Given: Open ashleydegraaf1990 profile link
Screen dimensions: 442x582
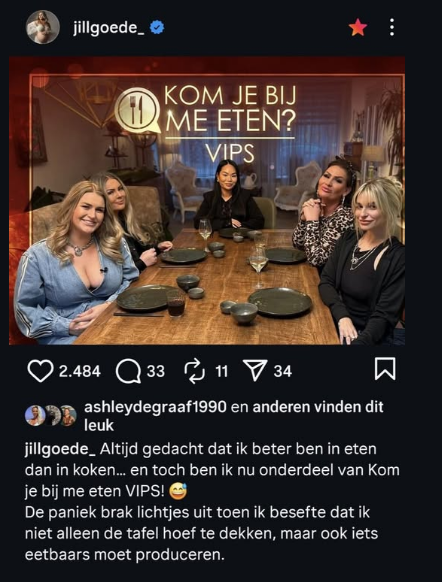Looking at the screenshot, I should pos(155,407).
